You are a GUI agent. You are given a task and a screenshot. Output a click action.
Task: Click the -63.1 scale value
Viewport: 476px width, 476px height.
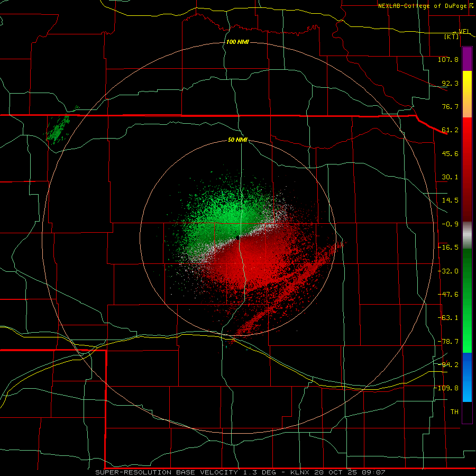(448, 318)
